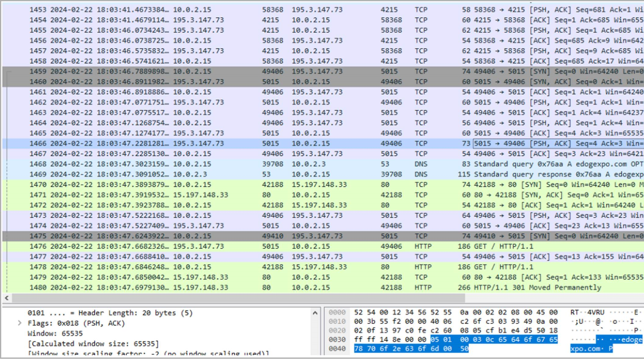Image resolution: width=644 pixels, height=359 pixels.
Task: Click the packet list horizontal scrollbar thumb
Action: [238, 298]
